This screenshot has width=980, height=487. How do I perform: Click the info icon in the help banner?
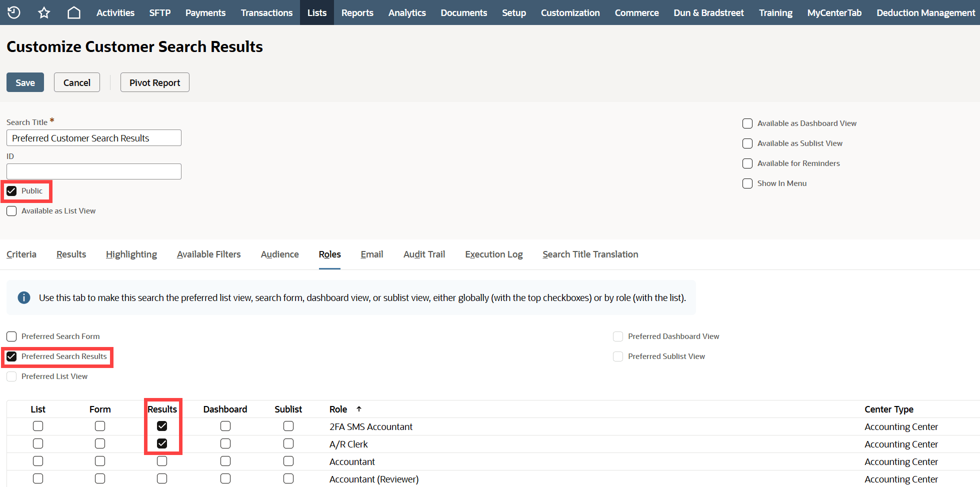24,297
